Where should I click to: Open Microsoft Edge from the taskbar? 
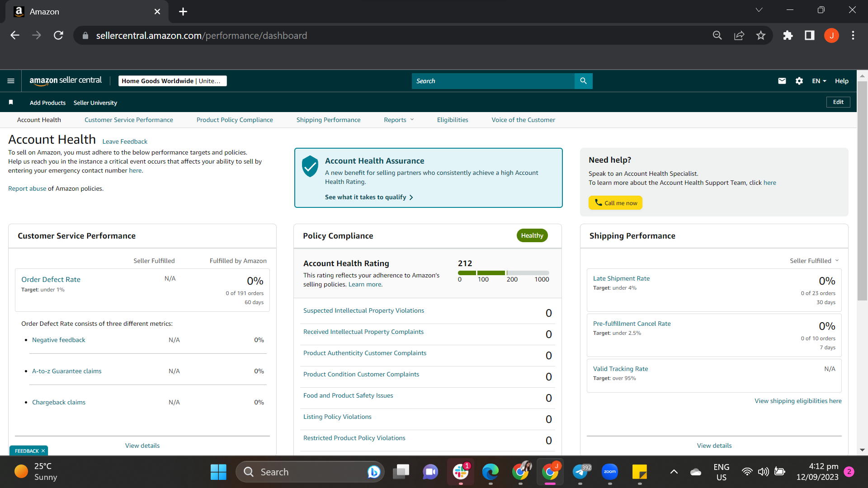tap(491, 472)
